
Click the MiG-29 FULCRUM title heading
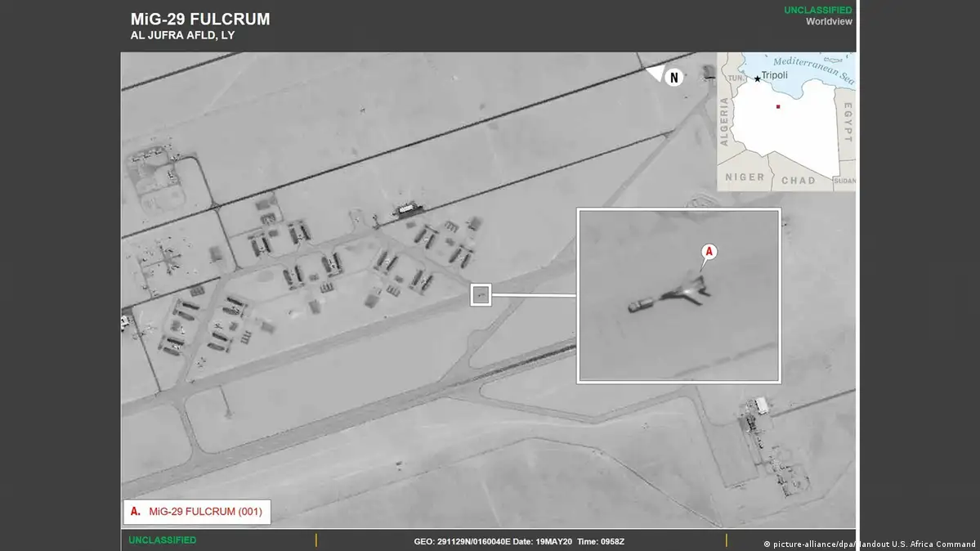coord(200,20)
